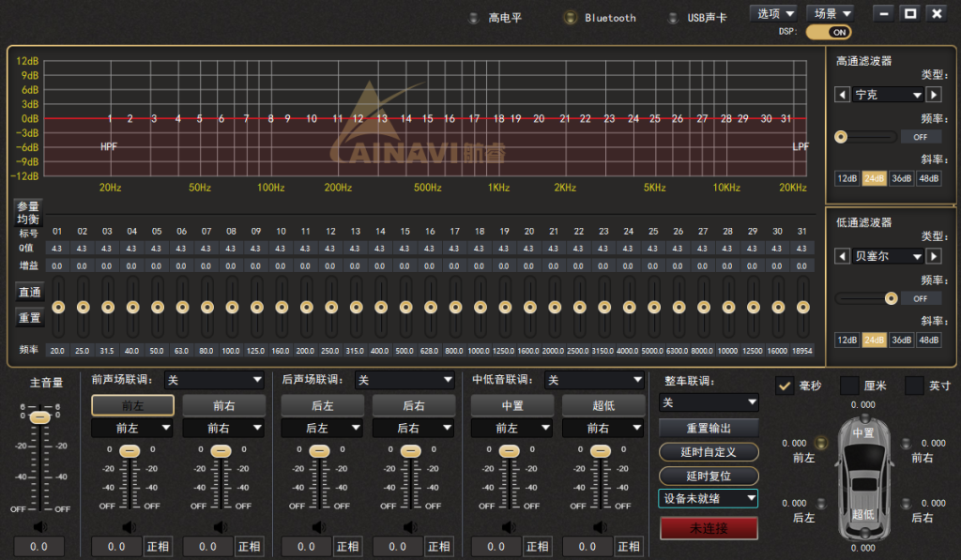Mute the 超低 channel speaker icon
The image size is (961, 560).
pos(600,527)
